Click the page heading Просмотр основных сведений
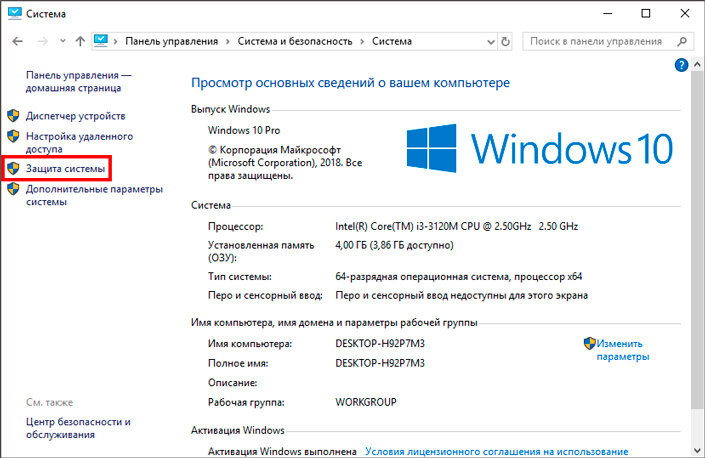This screenshot has width=705, height=458. click(x=350, y=83)
